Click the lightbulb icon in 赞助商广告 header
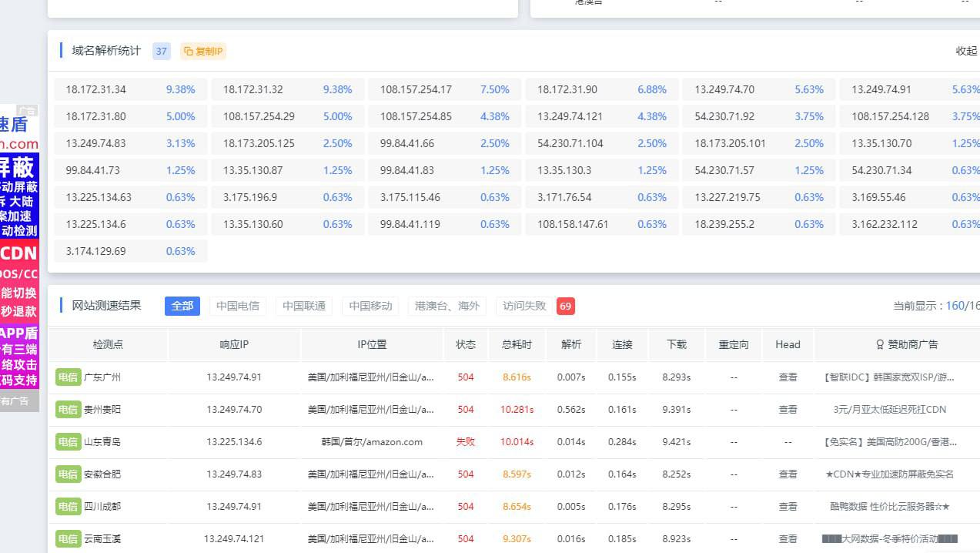 (880, 344)
